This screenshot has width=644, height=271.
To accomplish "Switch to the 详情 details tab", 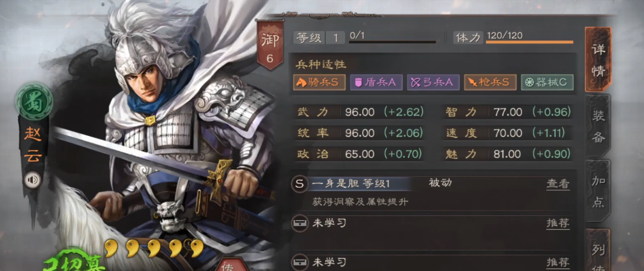I will (x=598, y=59).
